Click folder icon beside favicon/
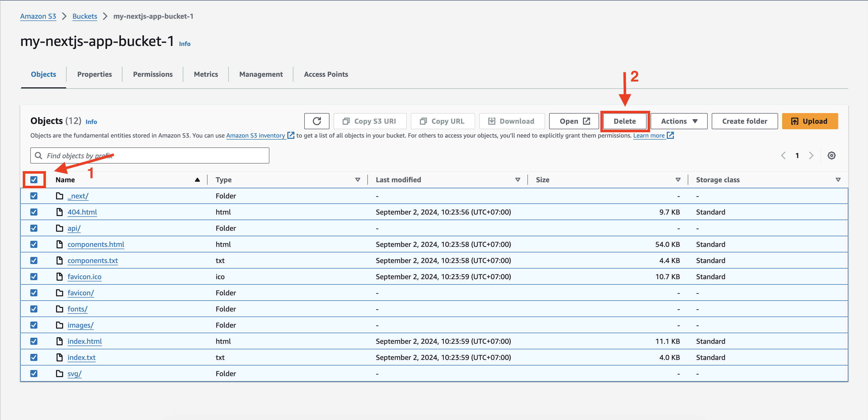The width and height of the screenshot is (868, 420). (60, 293)
